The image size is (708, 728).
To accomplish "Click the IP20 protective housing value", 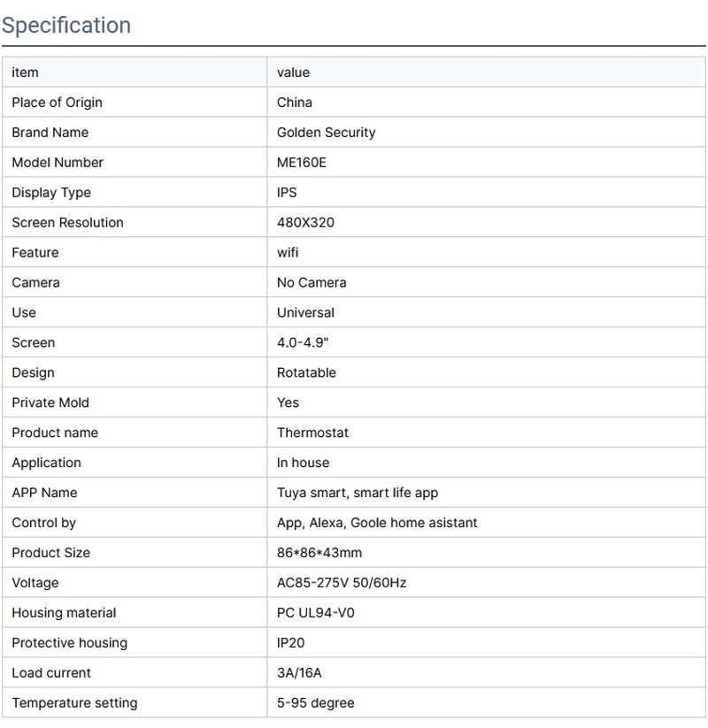I will pyautogui.click(x=291, y=643).
